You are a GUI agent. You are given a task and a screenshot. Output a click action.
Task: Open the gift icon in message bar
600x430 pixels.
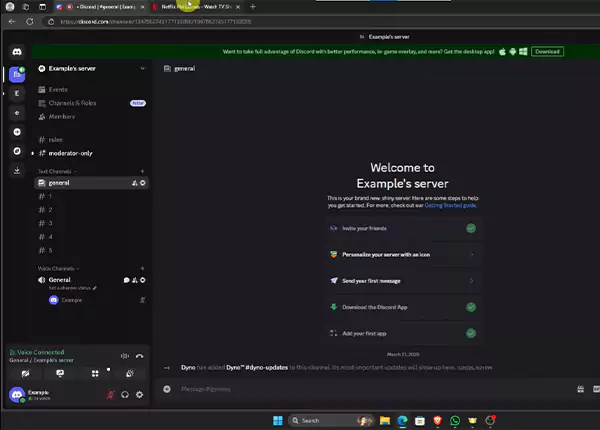click(580, 389)
